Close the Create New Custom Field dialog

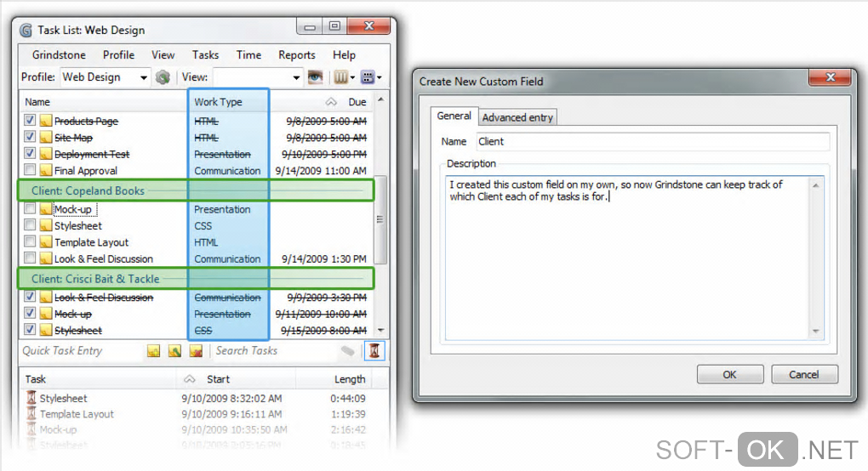[x=829, y=77]
